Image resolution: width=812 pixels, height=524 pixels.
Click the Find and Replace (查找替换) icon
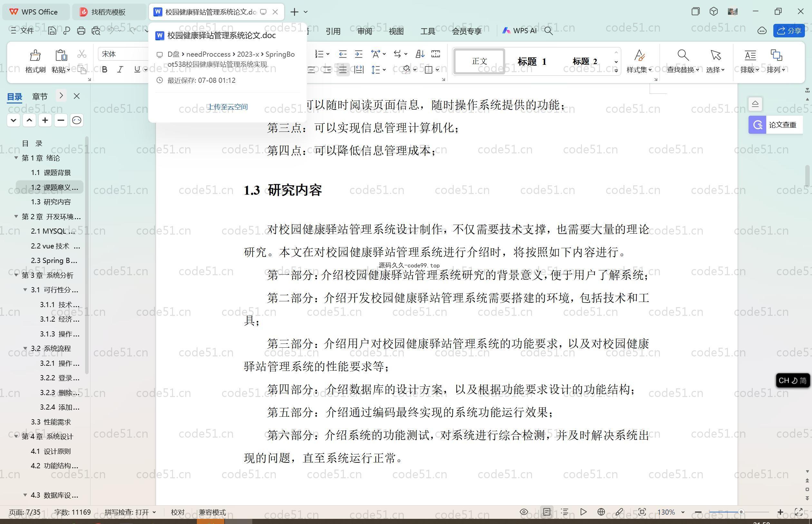click(x=683, y=55)
